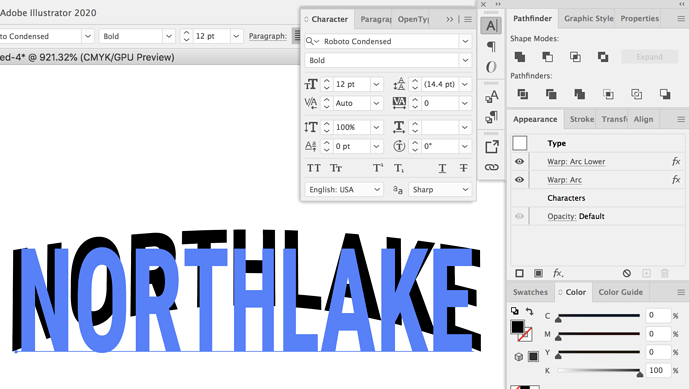Open the Add New Effect fx menu
Viewport: 690px width, 389px height.
click(x=558, y=273)
